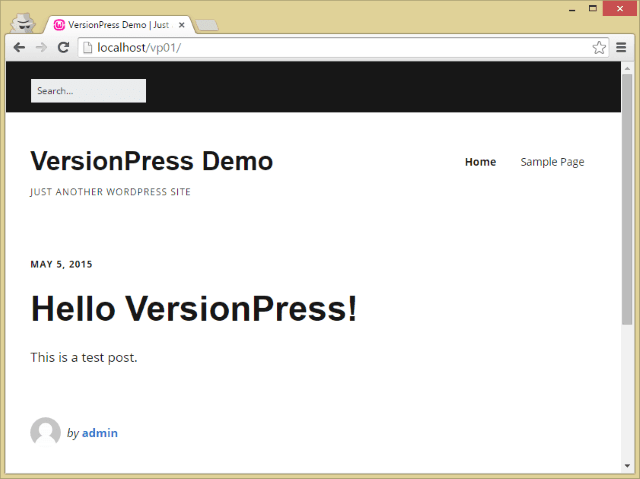Click the scrollbar down arrow

click(x=627, y=466)
